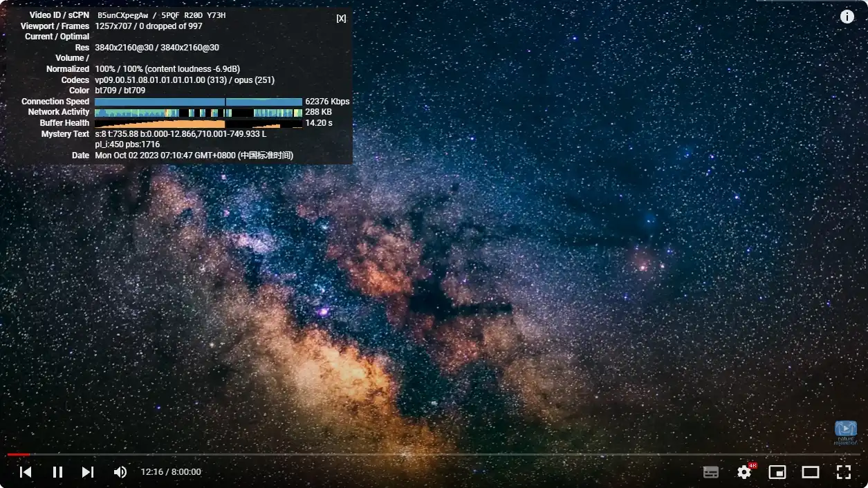The image size is (868, 488).
Task: Click the Viewport 1257x707 frames text
Action: click(x=149, y=26)
